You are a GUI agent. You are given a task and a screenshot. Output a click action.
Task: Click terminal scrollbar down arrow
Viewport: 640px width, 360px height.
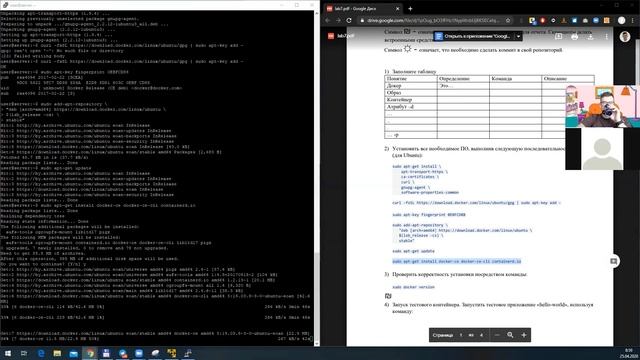coord(317,344)
